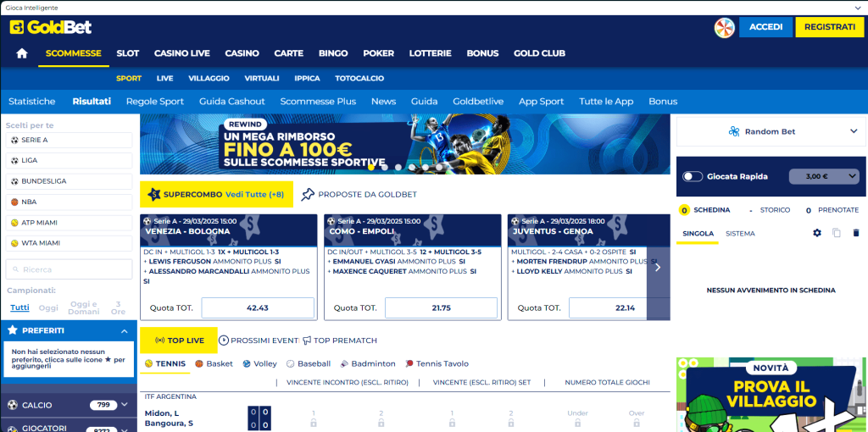Open the SCOMMESSE main menu
868x432 pixels.
point(74,53)
